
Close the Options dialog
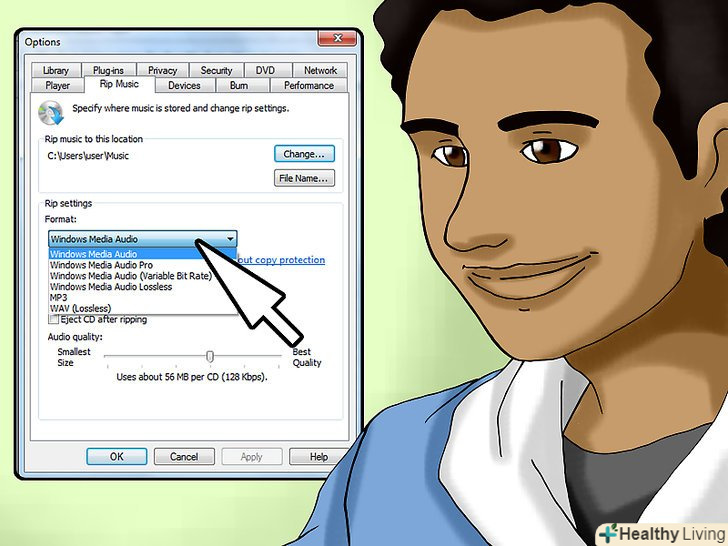coord(338,39)
